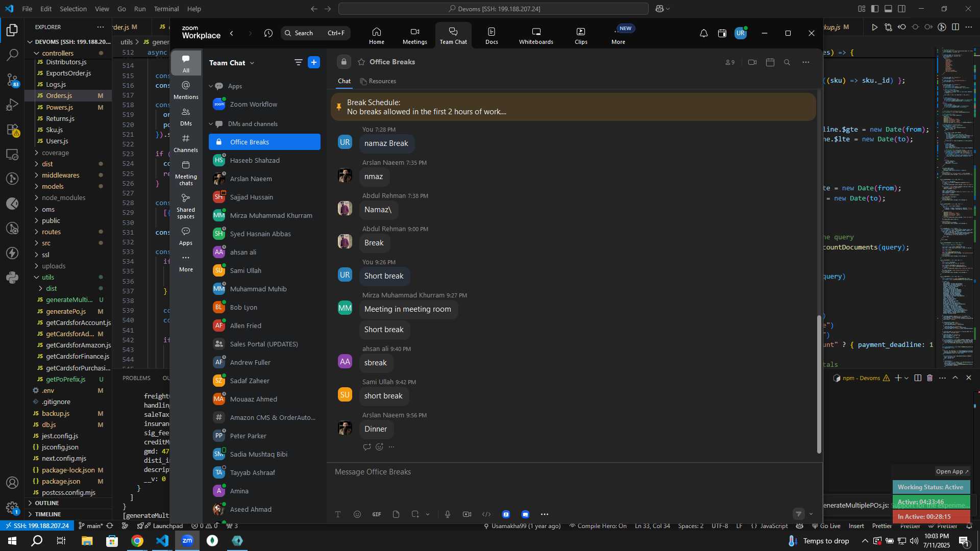Expand the middlewares folder
The image size is (980, 551).
coord(60,175)
